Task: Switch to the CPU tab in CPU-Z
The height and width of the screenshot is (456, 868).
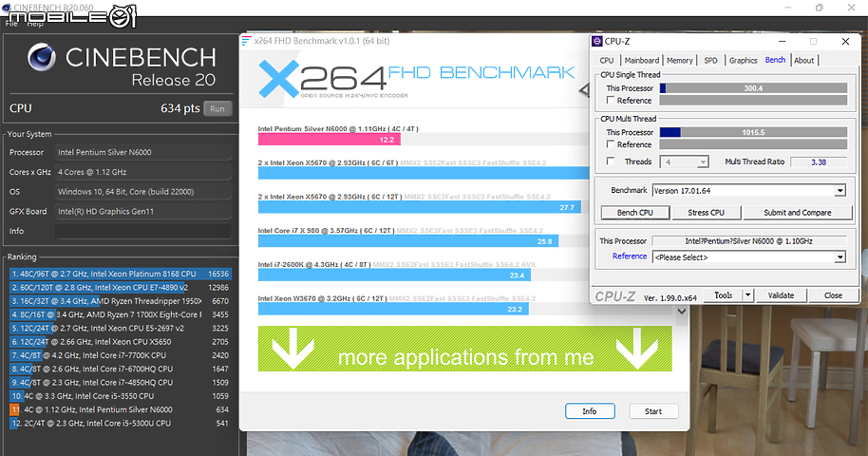Action: pos(607,61)
